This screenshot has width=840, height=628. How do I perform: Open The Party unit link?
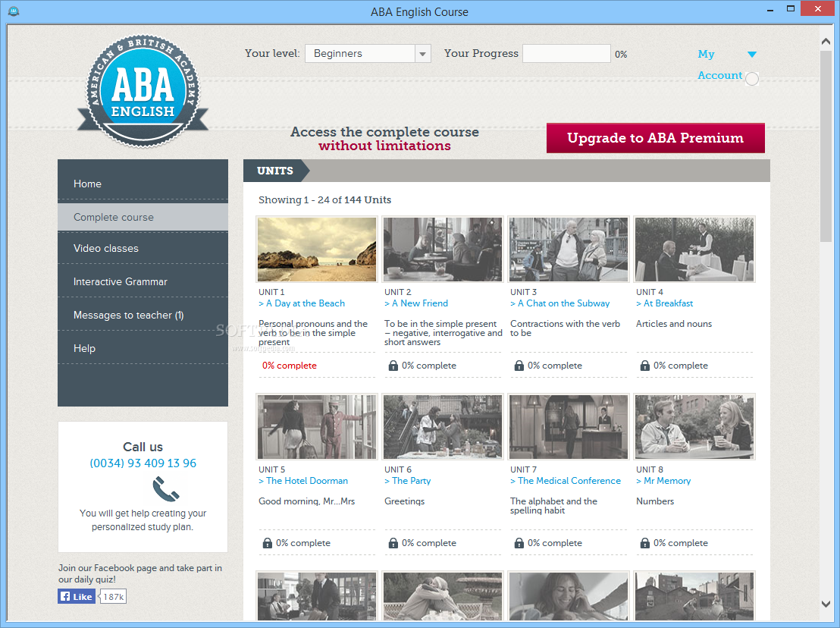click(x=408, y=481)
